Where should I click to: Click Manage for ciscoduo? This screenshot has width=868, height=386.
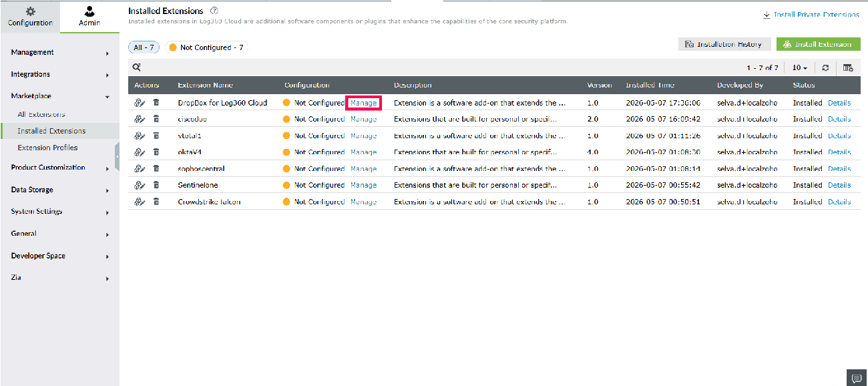pos(363,119)
